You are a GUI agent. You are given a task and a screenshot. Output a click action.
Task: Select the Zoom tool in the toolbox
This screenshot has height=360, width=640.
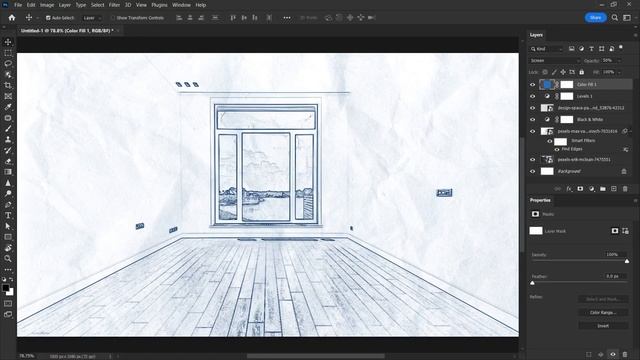tap(8, 258)
